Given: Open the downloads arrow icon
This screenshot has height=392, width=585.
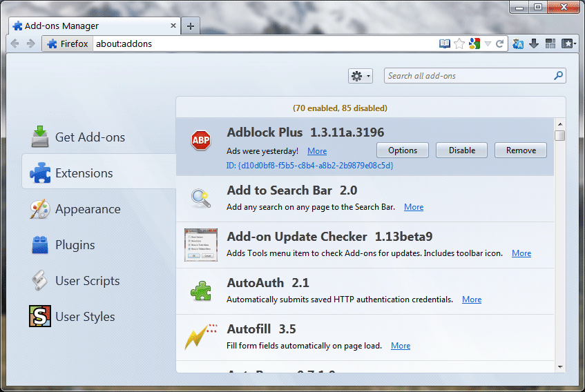Looking at the screenshot, I should coord(534,43).
